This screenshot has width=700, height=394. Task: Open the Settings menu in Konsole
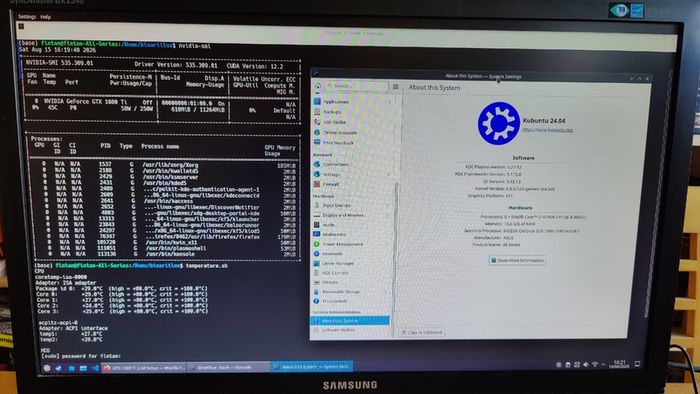27,17
